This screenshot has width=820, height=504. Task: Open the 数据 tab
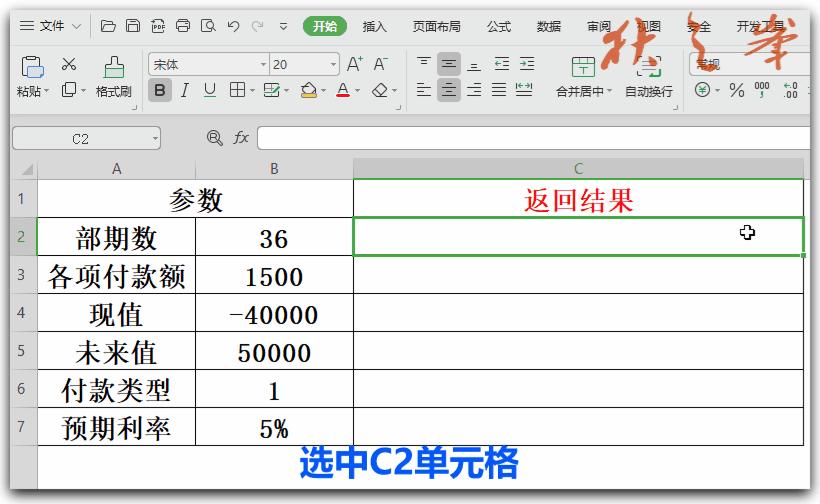549,26
